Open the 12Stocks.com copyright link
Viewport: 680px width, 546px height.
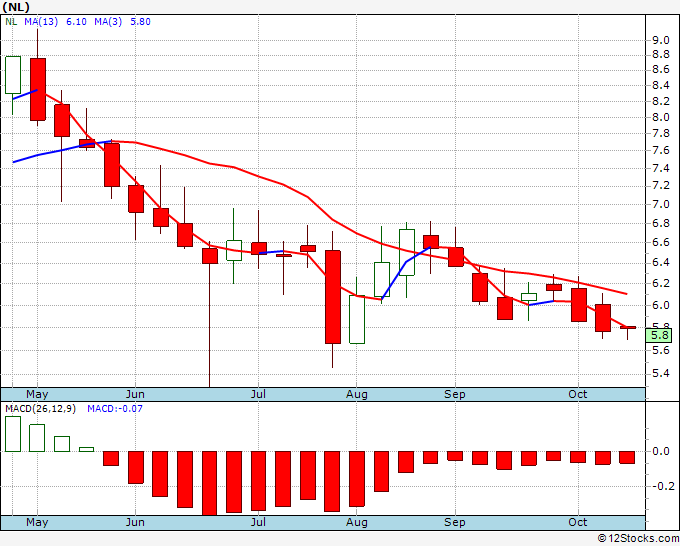click(638, 538)
